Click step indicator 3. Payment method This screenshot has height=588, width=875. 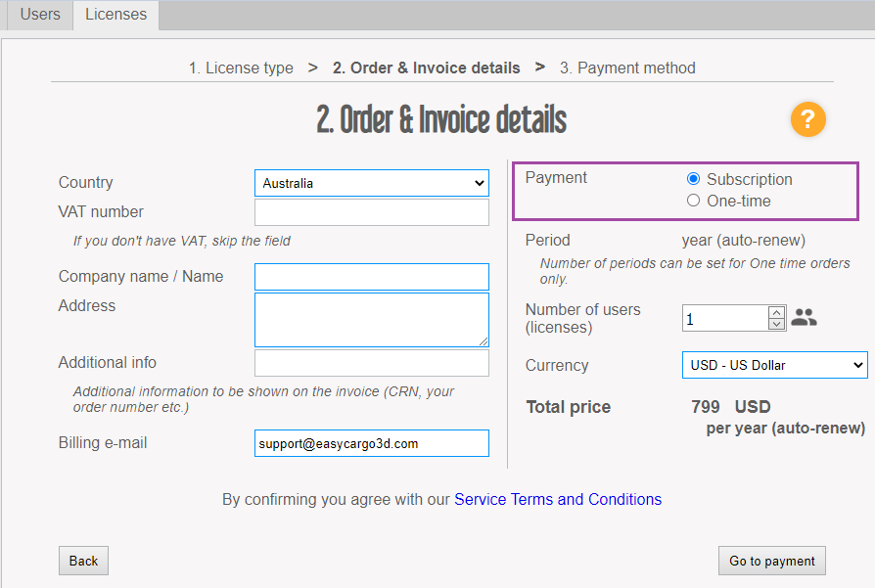tap(627, 68)
